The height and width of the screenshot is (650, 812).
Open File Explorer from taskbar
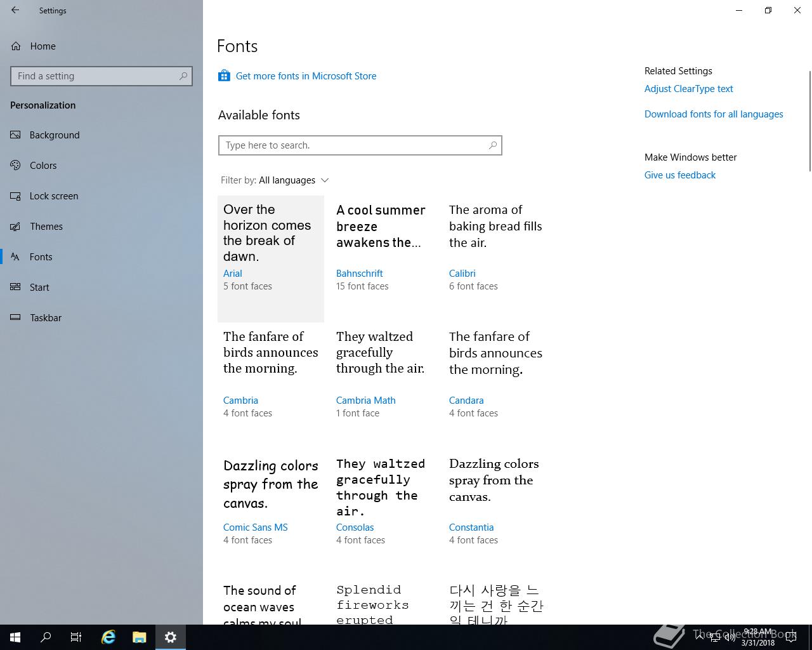(x=139, y=637)
